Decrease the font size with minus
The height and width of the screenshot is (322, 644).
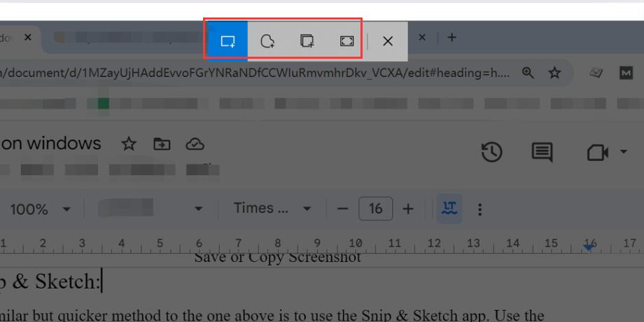point(342,209)
